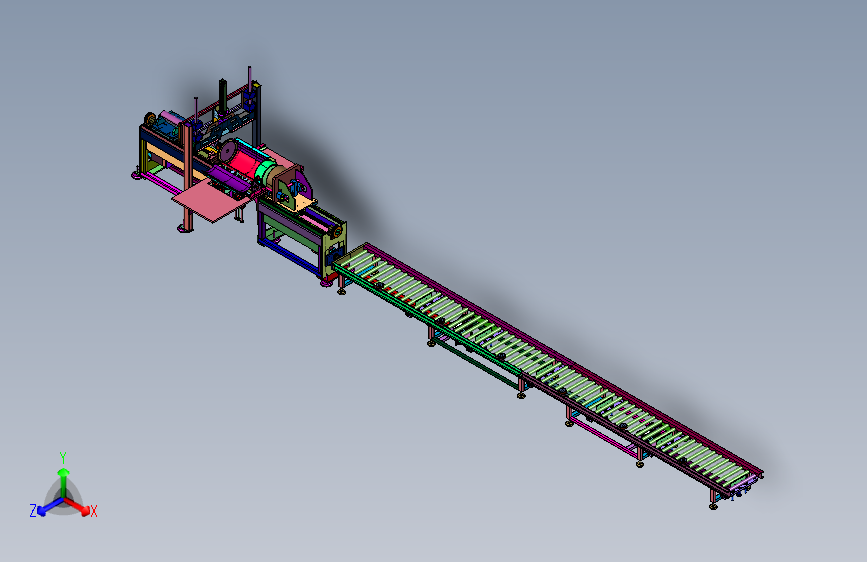
Task: Select the red cylindrical drum on the machine
Action: coord(242,163)
